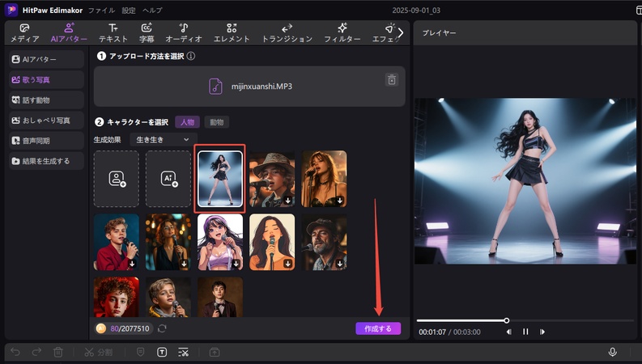Open the エレメント tab
642x364 pixels.
coord(232,33)
